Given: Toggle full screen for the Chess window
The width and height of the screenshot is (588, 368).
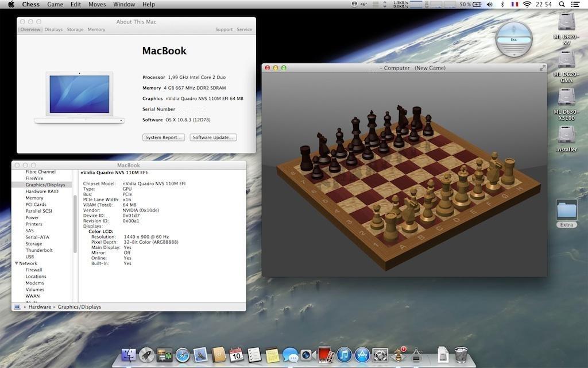Looking at the screenshot, I should pos(542,68).
